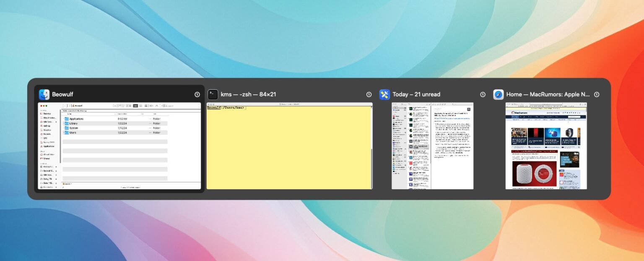
Task: Click the Terminal icon in the kms window header
Action: tap(213, 94)
